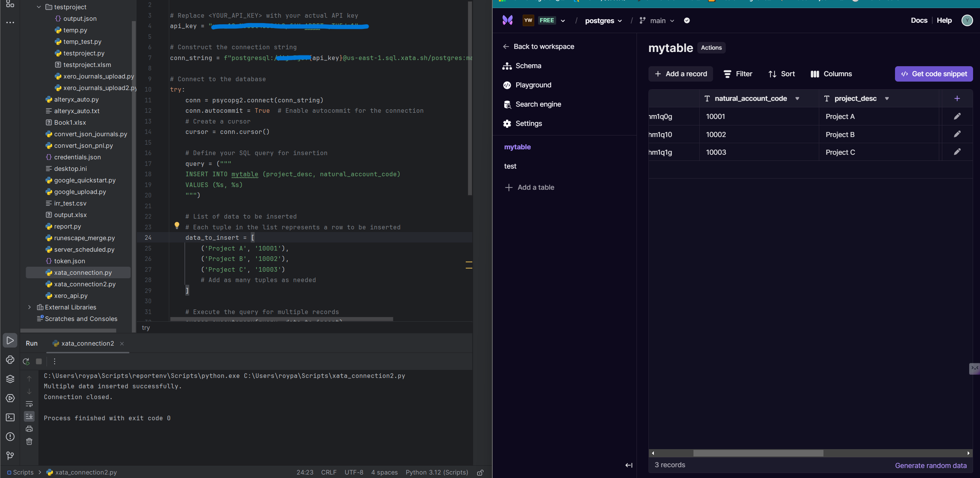Click the Clear All trash icon in Run output
980x478 pixels.
[29, 441]
